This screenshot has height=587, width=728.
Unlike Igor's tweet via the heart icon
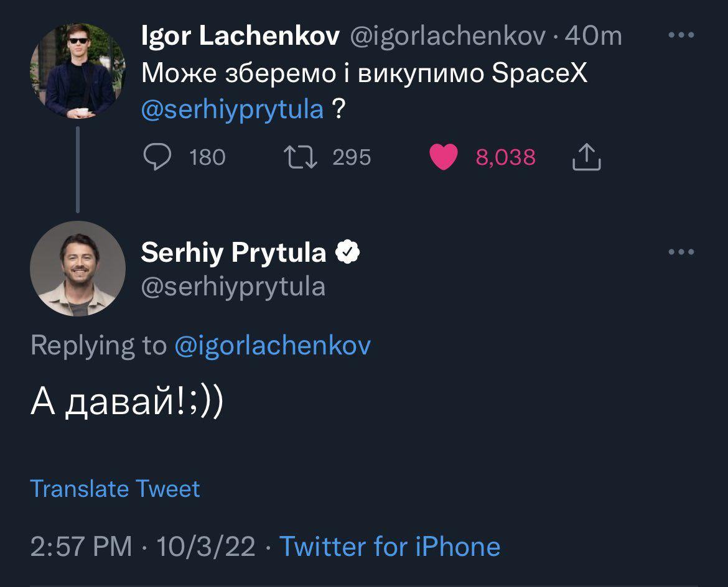[x=444, y=157]
